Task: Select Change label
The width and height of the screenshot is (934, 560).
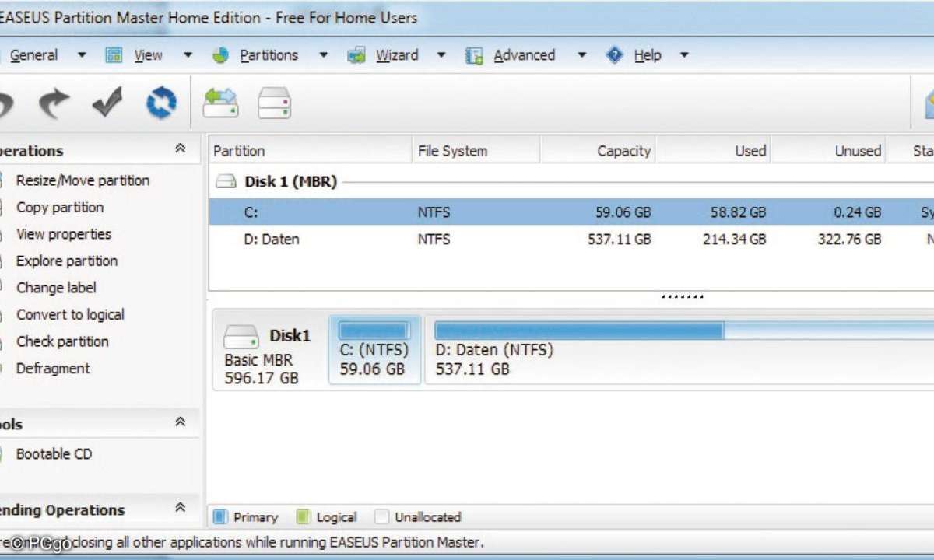Action: [x=56, y=288]
